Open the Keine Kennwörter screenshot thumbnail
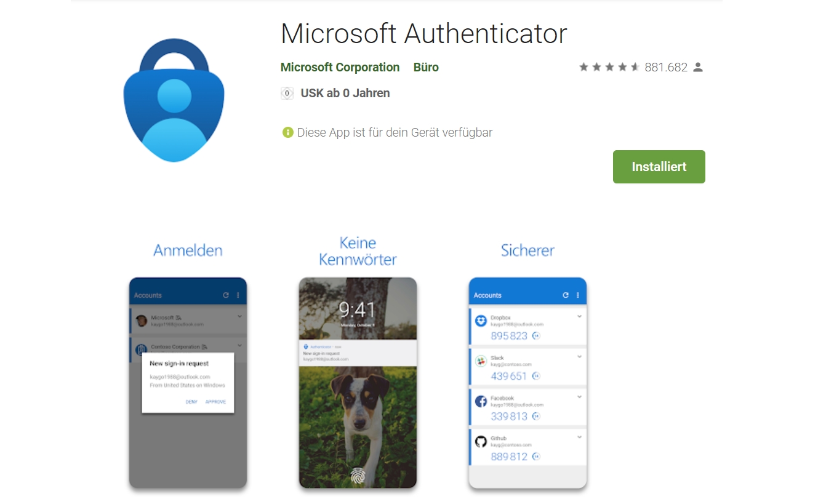 (358, 383)
